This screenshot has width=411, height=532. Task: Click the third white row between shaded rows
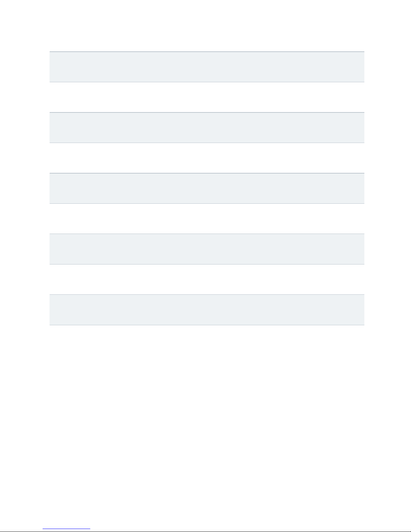[207, 219]
